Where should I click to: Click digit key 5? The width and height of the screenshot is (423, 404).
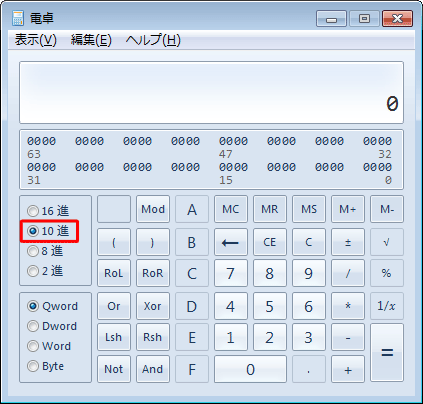pyautogui.click(x=270, y=306)
